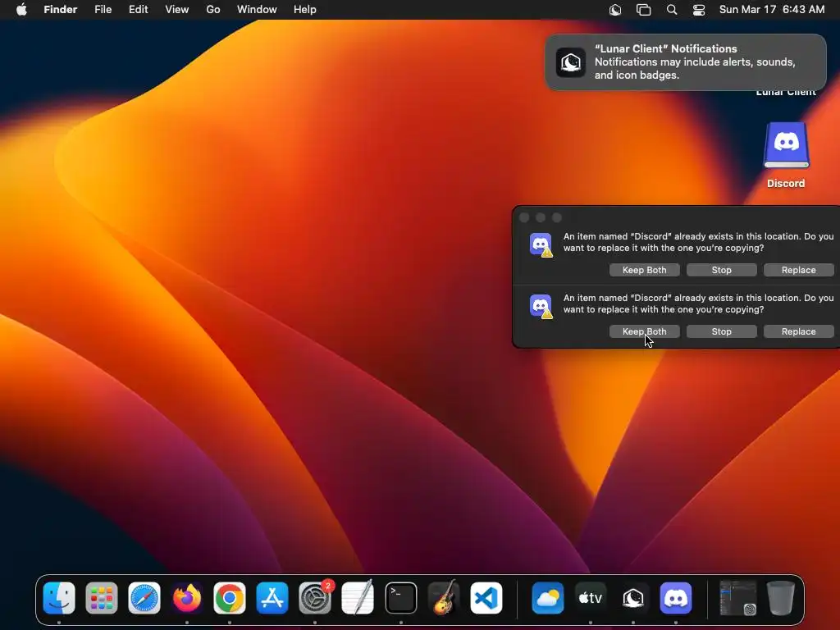Open the File menu

point(103,10)
